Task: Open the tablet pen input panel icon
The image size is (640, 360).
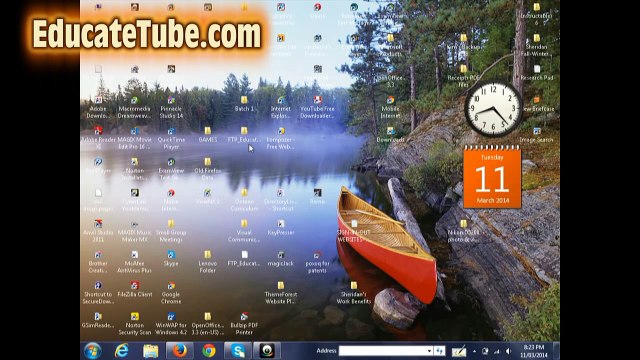Action: (459, 351)
